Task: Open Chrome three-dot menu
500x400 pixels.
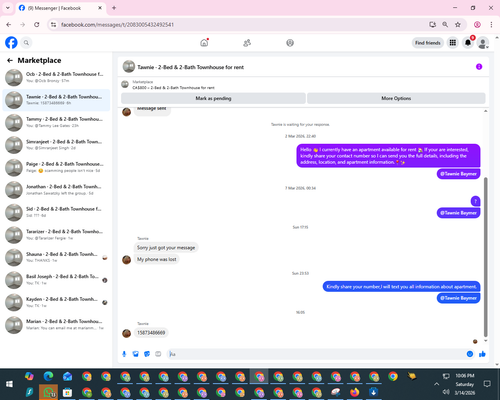Action: pyautogui.click(x=491, y=25)
